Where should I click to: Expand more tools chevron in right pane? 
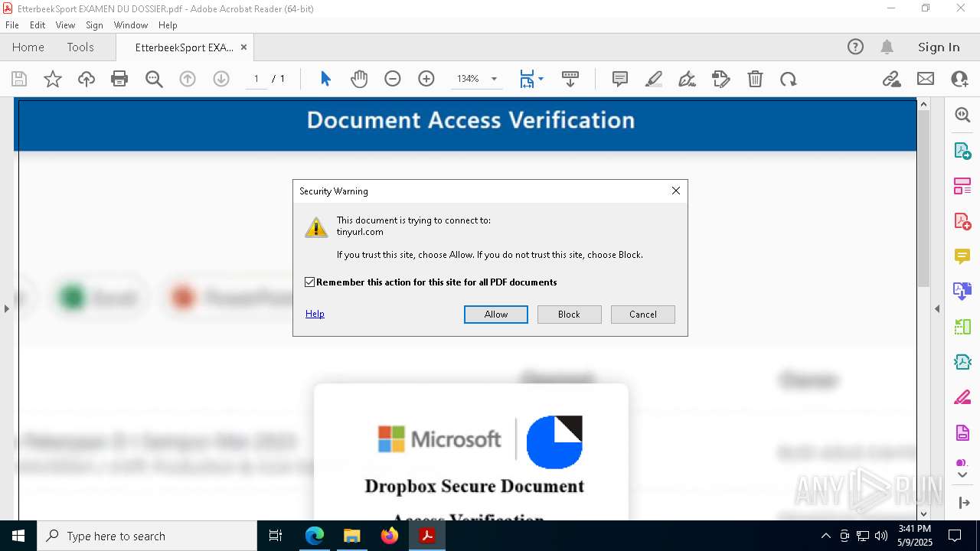[962, 474]
